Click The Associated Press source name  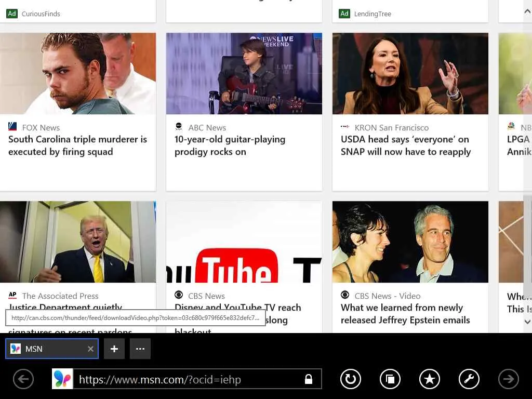60,296
